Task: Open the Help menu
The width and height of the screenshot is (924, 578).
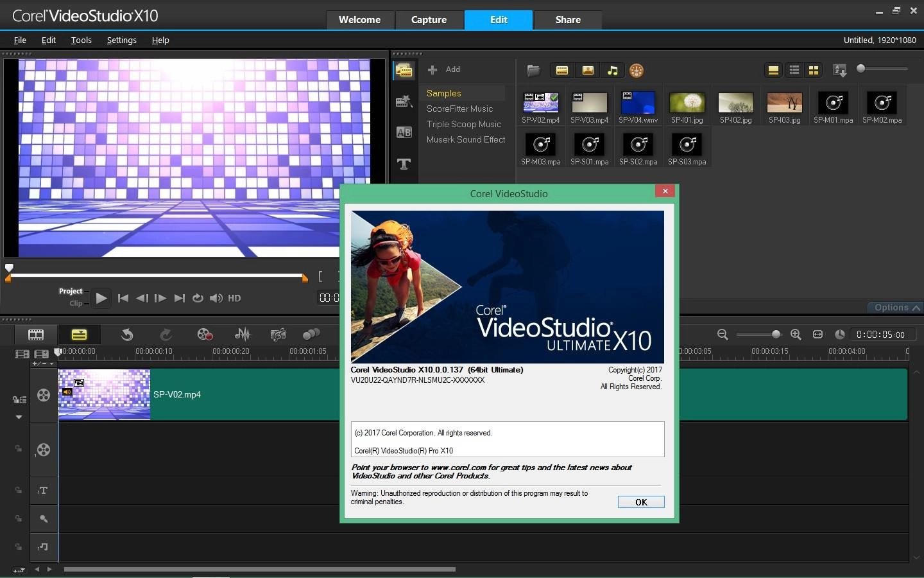Action: [160, 40]
